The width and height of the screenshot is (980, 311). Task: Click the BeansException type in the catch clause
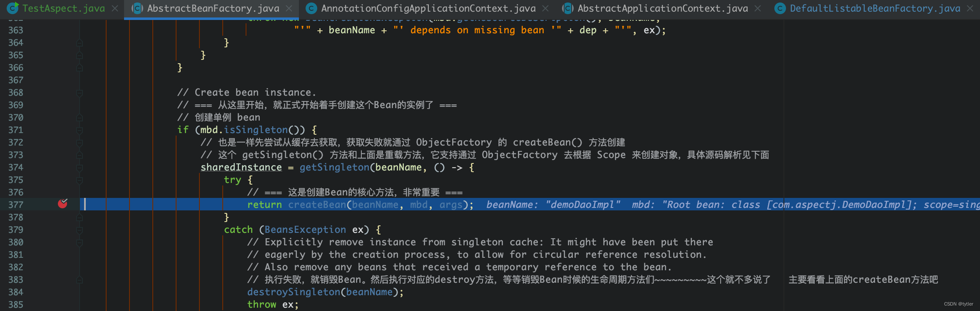(x=305, y=230)
